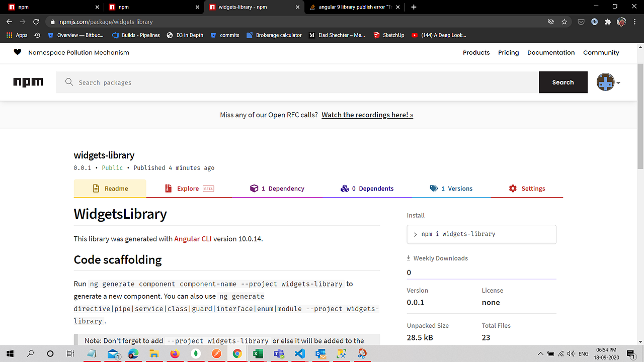Click the Dependency package-box icon

pos(254,188)
